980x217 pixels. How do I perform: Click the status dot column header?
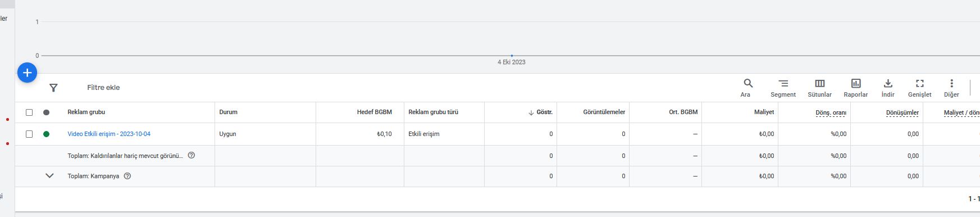(46, 112)
